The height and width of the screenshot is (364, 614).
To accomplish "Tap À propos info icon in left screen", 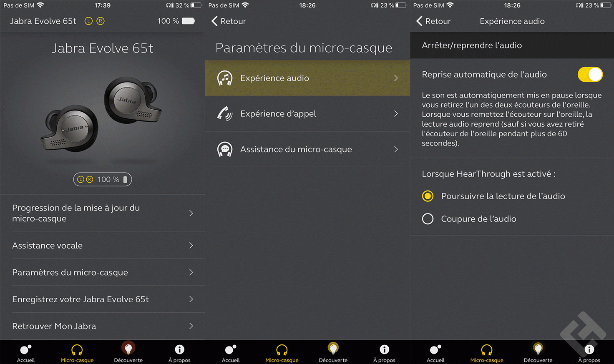I will click(x=179, y=349).
